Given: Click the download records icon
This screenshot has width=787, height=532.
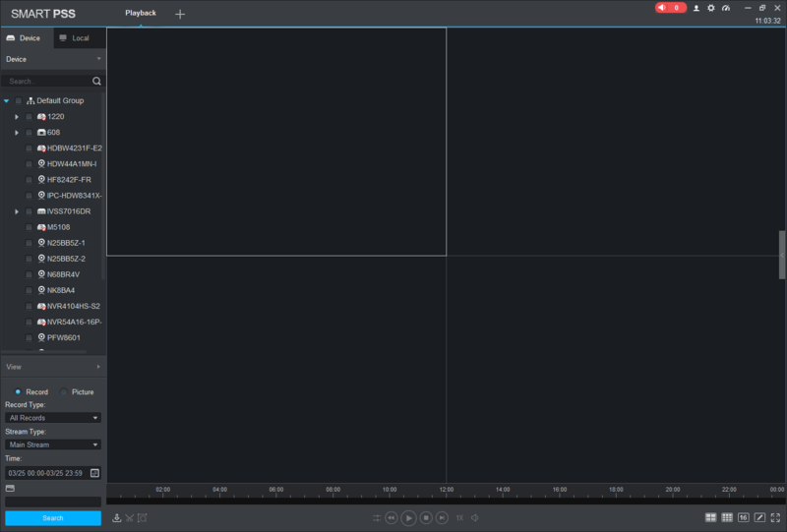Looking at the screenshot, I should [x=116, y=518].
